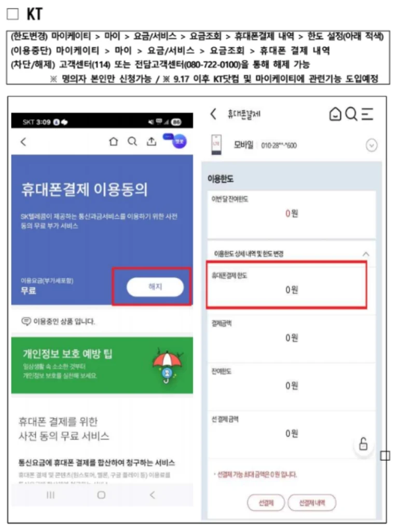
Task: Tap the 개인정보 보호 예방 팁 banner
Action: click(x=102, y=365)
